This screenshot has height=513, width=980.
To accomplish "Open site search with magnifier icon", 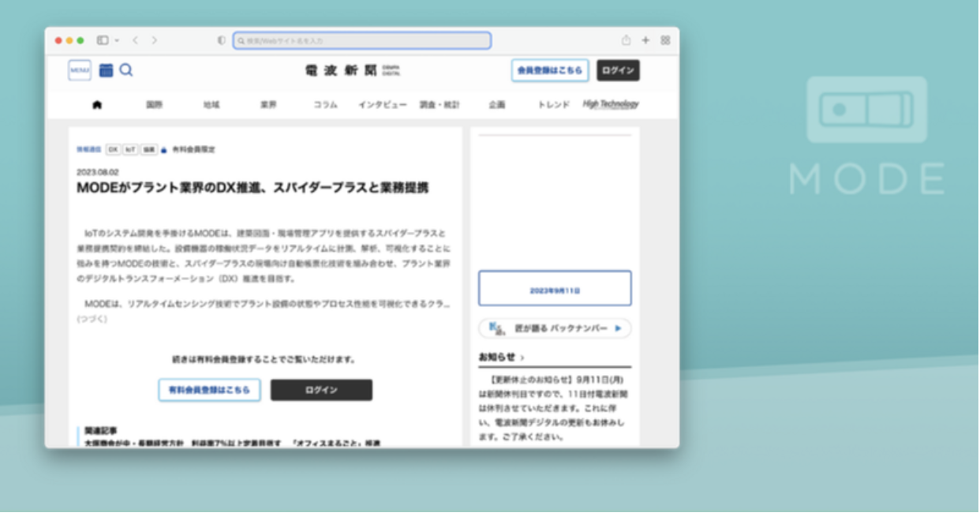I will click(x=126, y=70).
